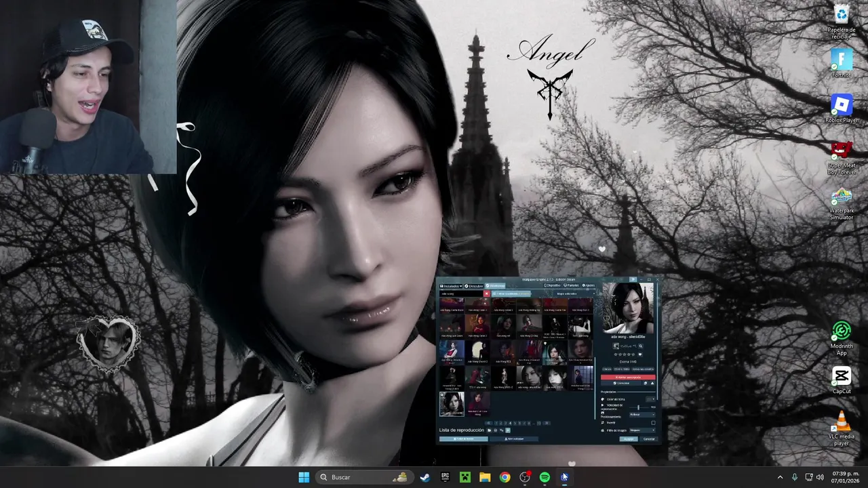868x488 pixels.
Task: Switch to the Workshop tab
Action: coord(495,286)
